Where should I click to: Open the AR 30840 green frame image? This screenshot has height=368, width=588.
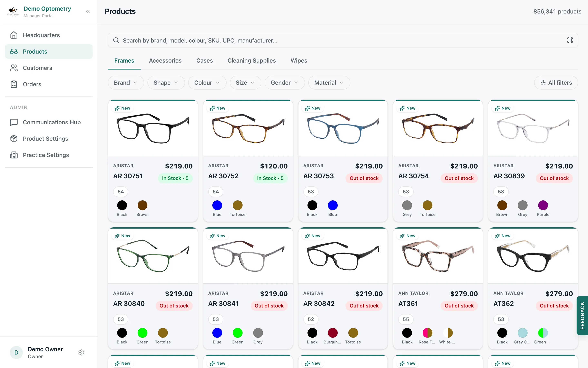tap(153, 256)
